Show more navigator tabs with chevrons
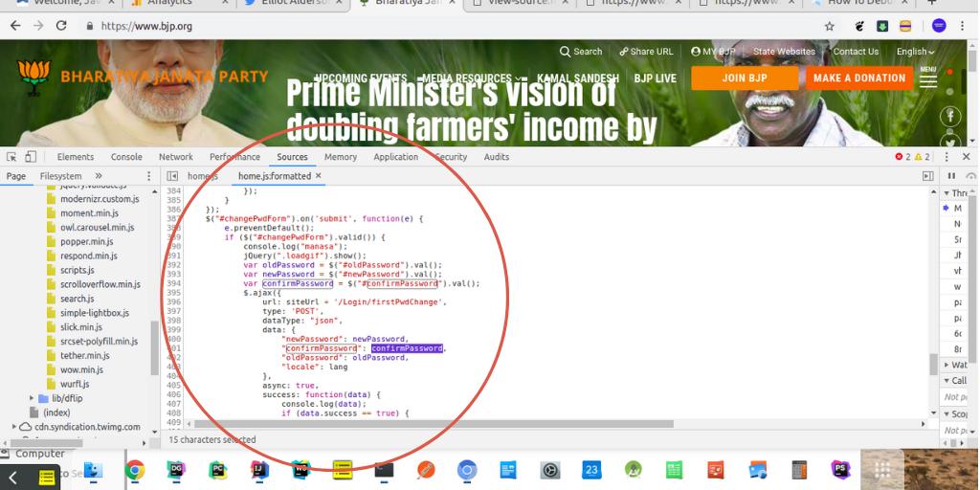The height and width of the screenshot is (490, 980). point(99,176)
